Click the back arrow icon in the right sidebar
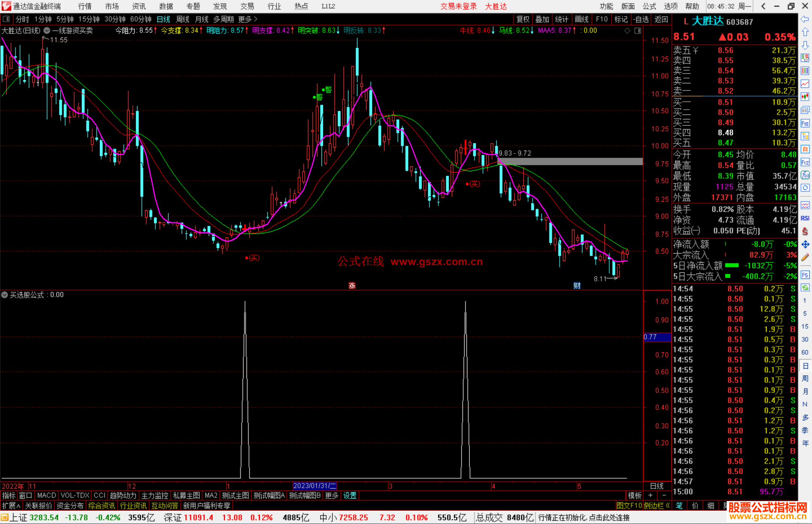Screen dimensions: 812x524 (x=805, y=19)
